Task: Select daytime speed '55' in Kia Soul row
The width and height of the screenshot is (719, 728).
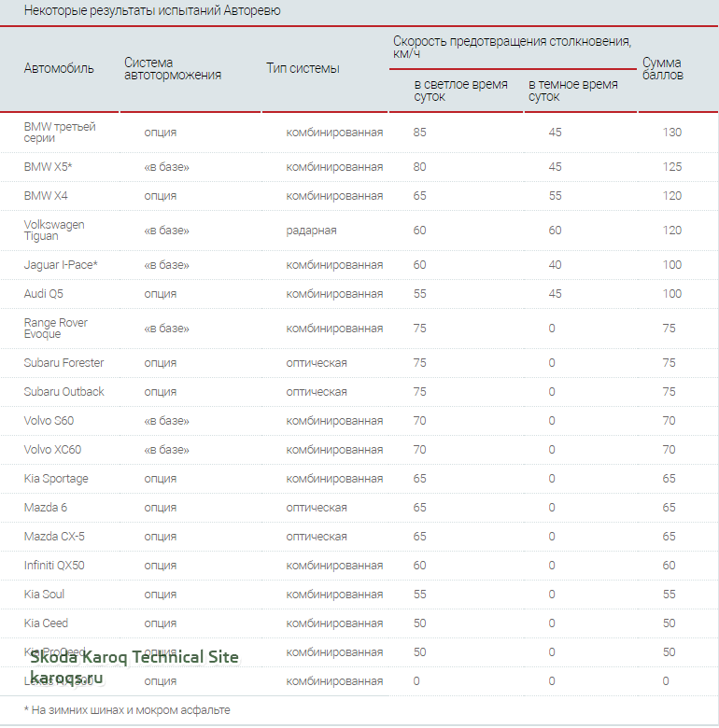Action: pyautogui.click(x=419, y=595)
